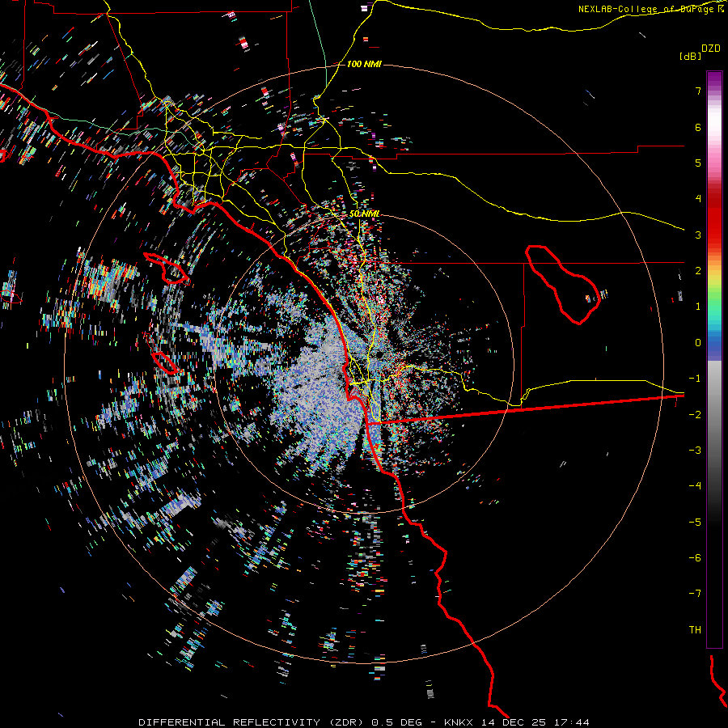Image resolution: width=728 pixels, height=728 pixels.
Task: Click the 0 value on the color scale
Action: [698, 343]
